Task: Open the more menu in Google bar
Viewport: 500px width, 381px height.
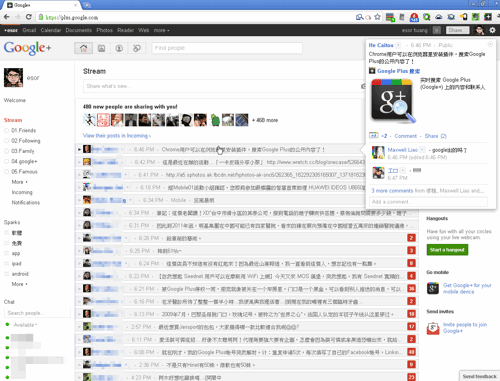Action: click(161, 30)
